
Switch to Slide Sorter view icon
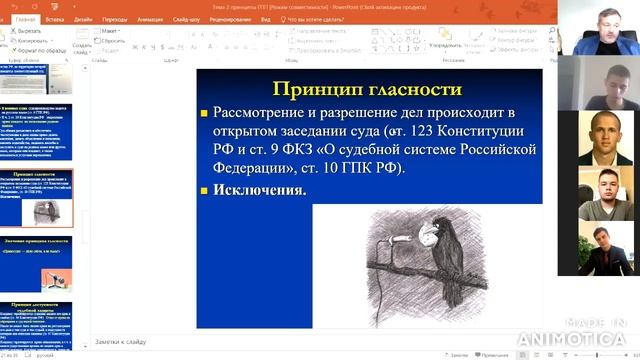tap(537, 355)
